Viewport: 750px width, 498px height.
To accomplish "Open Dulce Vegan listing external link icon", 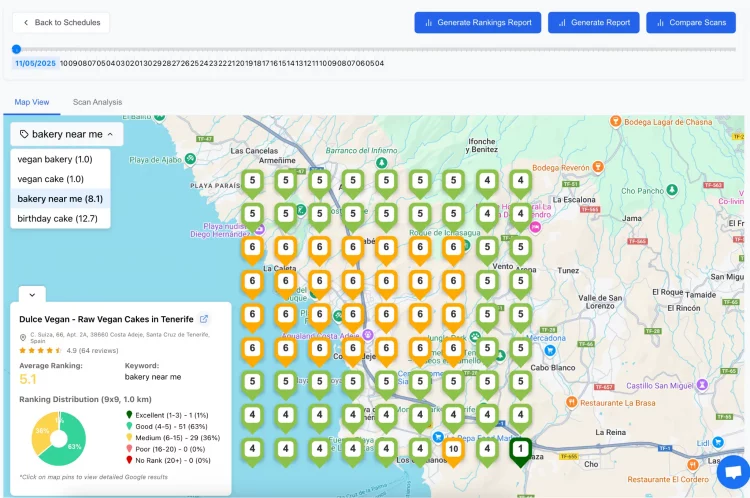I will point(204,319).
